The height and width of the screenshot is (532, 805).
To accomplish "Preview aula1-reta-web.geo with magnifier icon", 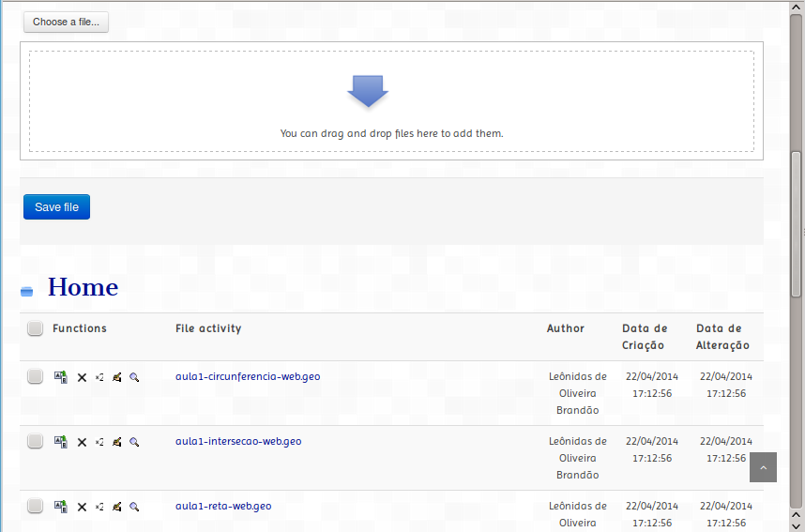I will click(x=134, y=507).
